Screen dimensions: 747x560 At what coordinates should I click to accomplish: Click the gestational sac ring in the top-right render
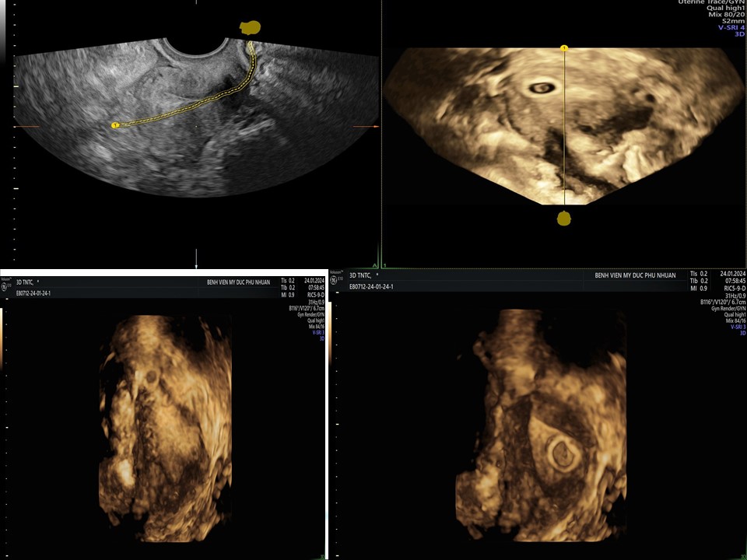coord(540,89)
